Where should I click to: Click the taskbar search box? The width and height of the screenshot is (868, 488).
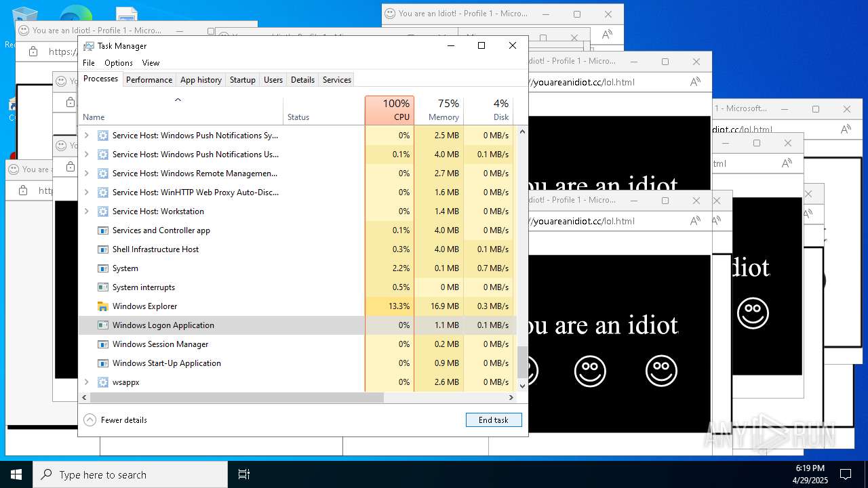(130, 474)
